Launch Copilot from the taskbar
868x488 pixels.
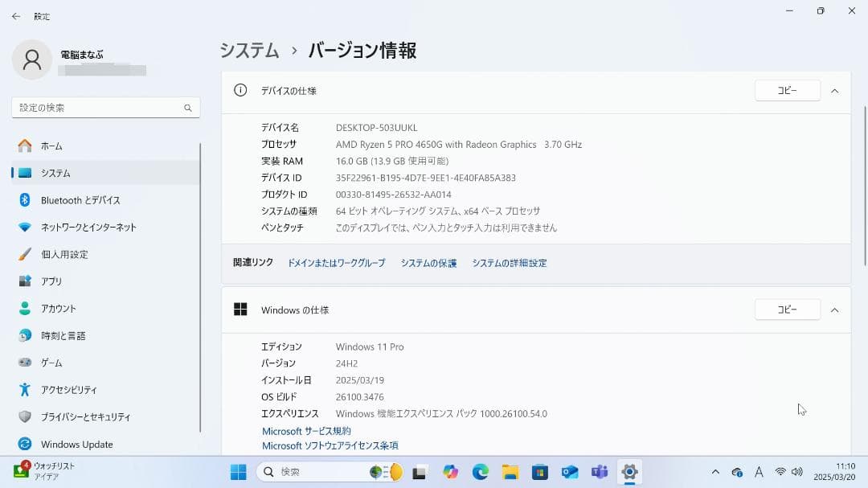452,472
